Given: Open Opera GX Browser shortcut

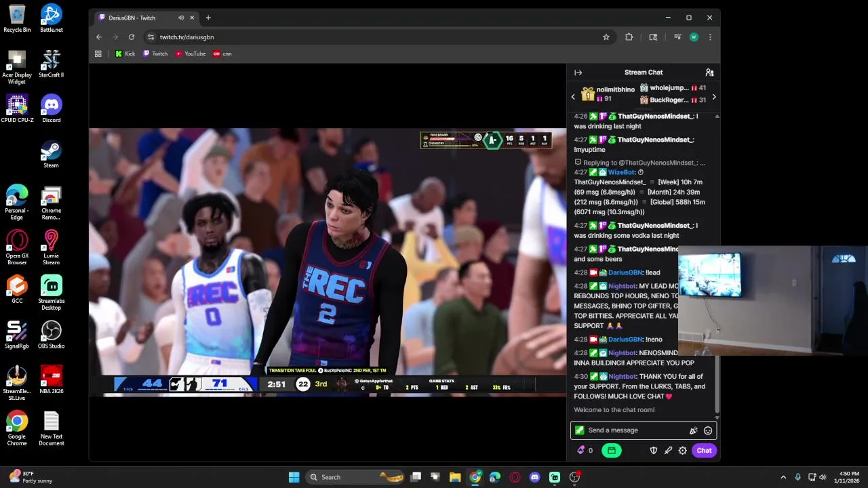Looking at the screenshot, I should coord(17,247).
